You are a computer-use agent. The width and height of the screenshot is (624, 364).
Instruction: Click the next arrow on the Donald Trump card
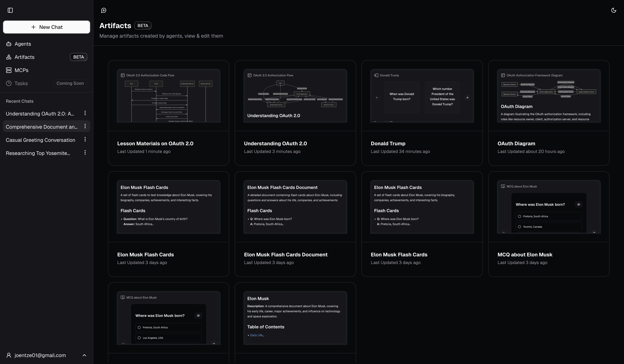(x=467, y=97)
